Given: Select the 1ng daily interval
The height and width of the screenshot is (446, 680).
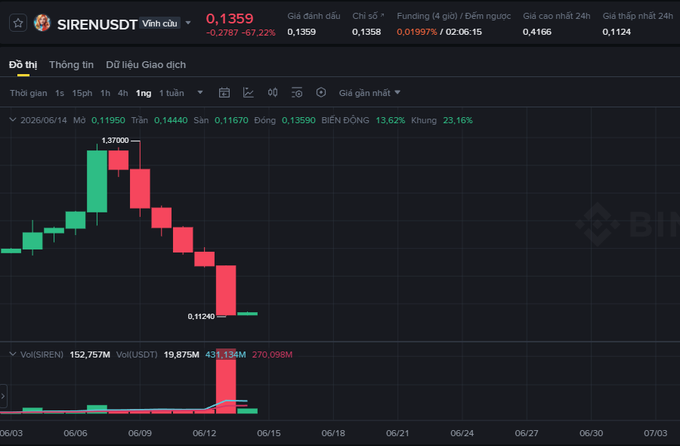Looking at the screenshot, I should click(x=144, y=93).
